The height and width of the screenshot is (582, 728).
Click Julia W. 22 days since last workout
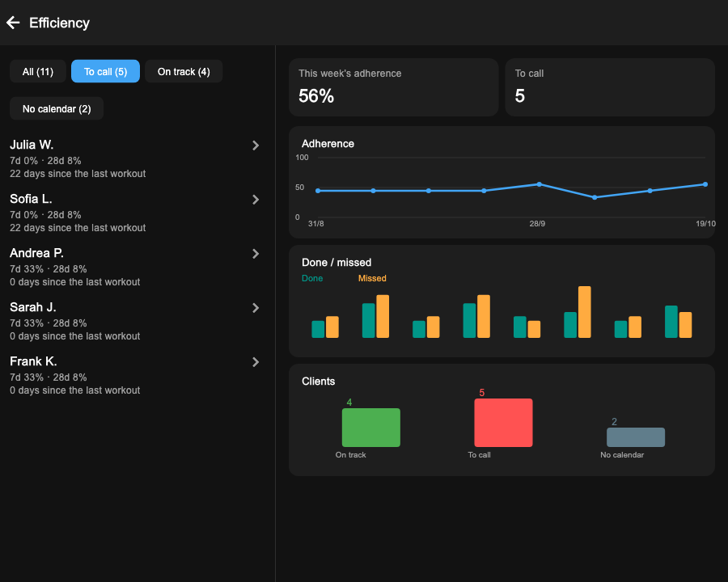(x=78, y=174)
